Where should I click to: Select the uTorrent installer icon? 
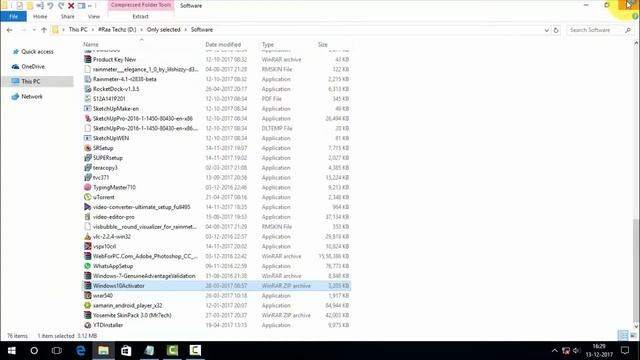coord(87,197)
